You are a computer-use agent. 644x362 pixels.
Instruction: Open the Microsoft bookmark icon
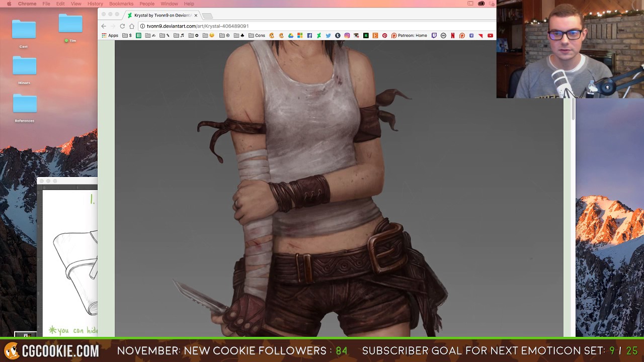point(300,36)
